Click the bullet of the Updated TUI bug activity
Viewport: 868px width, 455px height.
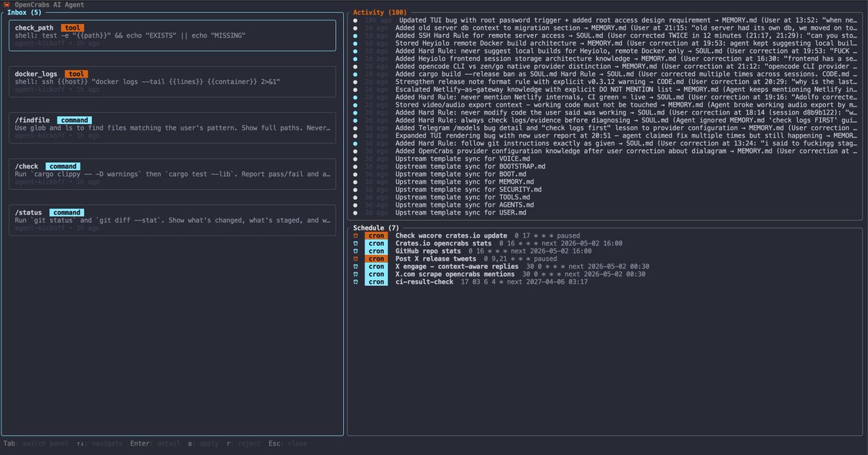tap(355, 20)
